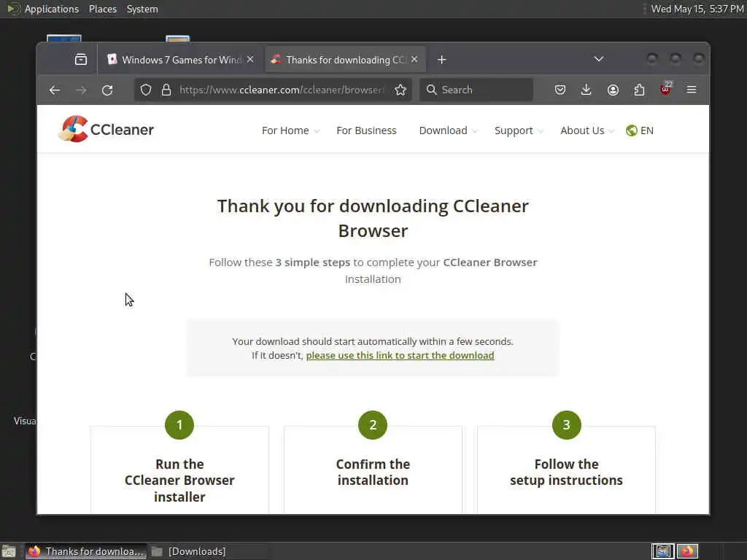The image size is (747, 560).
Task: Open the For Business page
Action: click(x=366, y=131)
